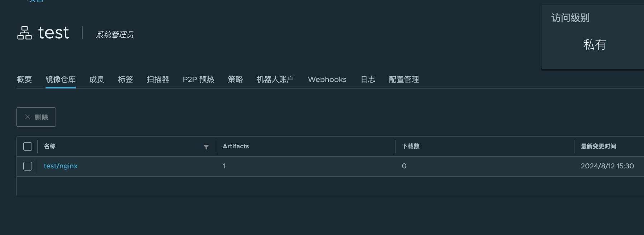Click the name column filter icon

coord(206,147)
